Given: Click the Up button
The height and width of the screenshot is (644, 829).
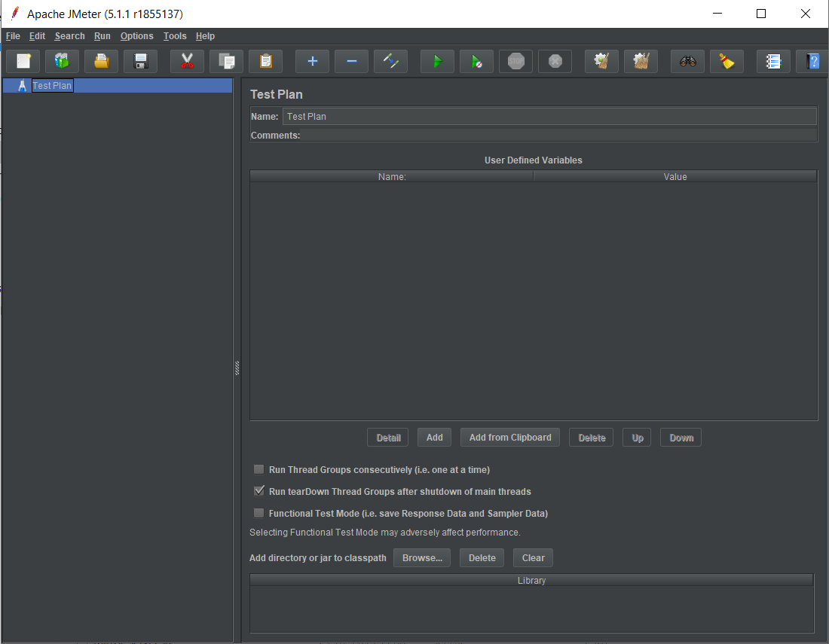Looking at the screenshot, I should pyautogui.click(x=637, y=438).
